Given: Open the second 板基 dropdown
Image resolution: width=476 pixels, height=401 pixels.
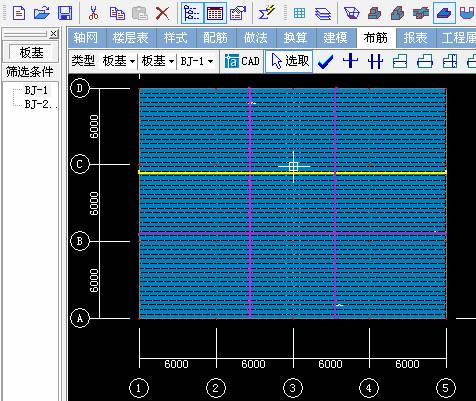Looking at the screenshot, I should pos(158,61).
